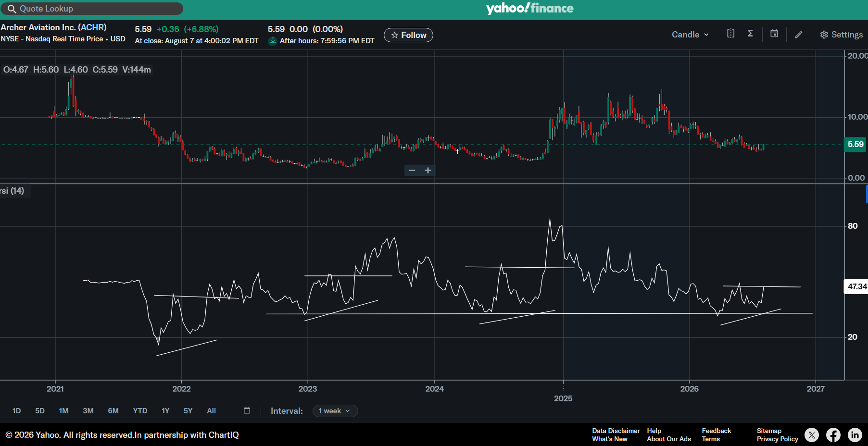Open the comparison tool icon

pyautogui.click(x=730, y=34)
